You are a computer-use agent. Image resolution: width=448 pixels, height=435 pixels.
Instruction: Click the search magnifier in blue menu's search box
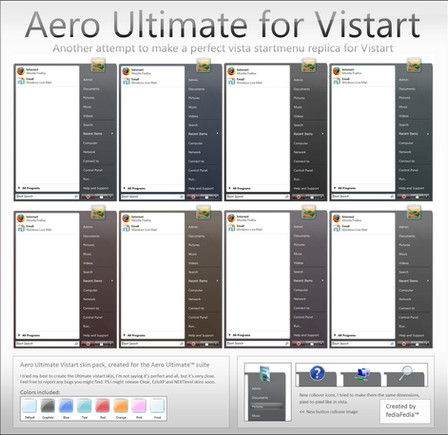182,197
